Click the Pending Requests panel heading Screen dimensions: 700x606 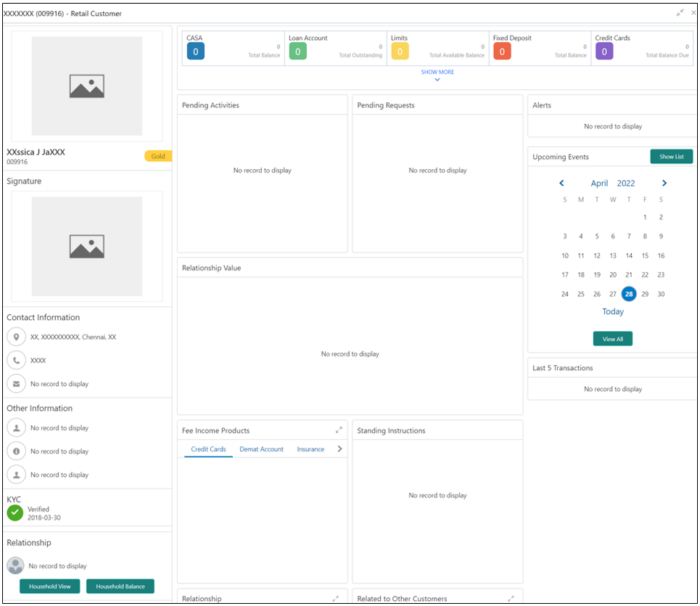click(x=386, y=105)
